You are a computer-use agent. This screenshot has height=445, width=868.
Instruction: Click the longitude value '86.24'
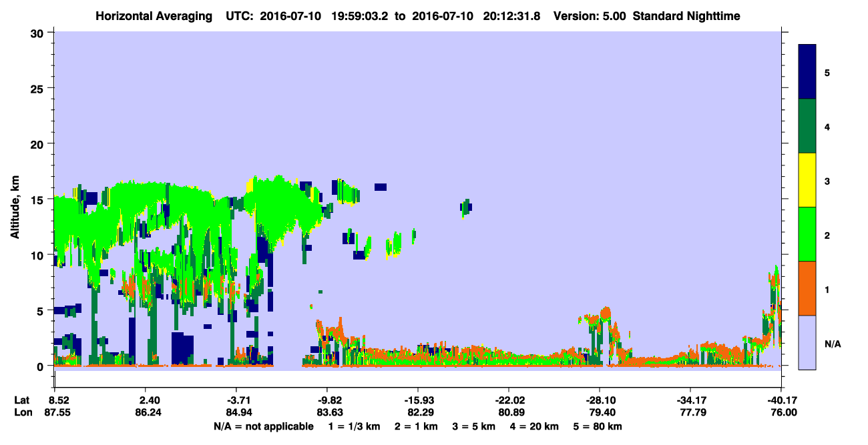tap(149, 412)
